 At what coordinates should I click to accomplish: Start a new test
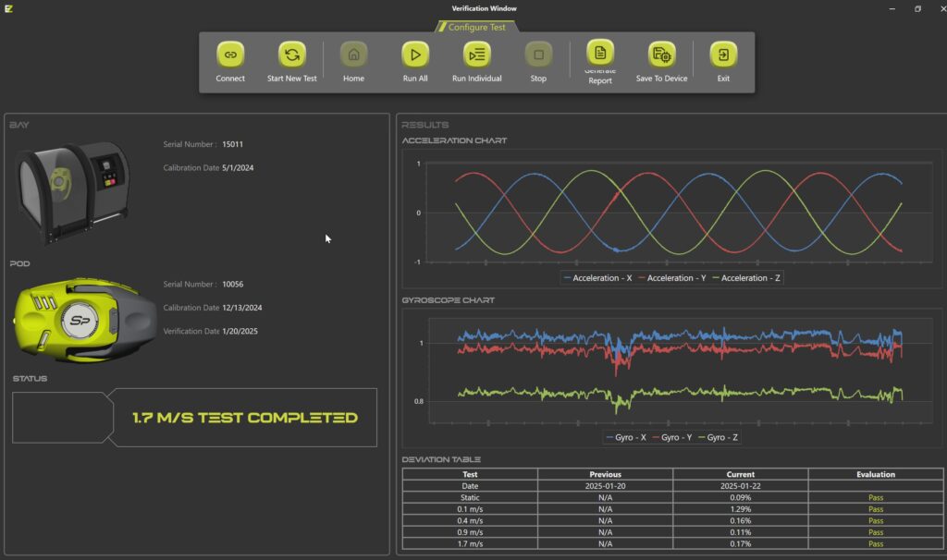[292, 55]
